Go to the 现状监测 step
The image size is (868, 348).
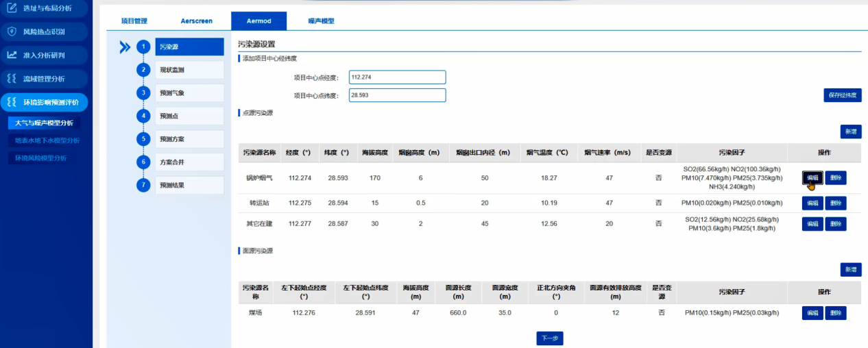click(189, 70)
